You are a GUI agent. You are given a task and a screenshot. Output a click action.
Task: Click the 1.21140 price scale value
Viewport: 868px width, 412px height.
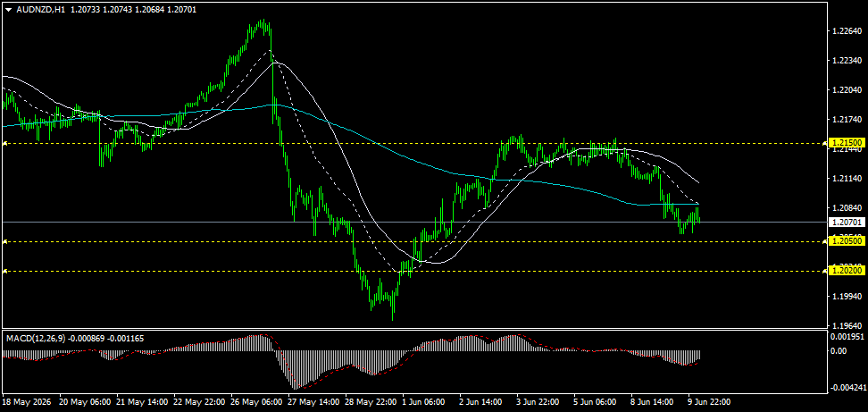pyautogui.click(x=847, y=179)
